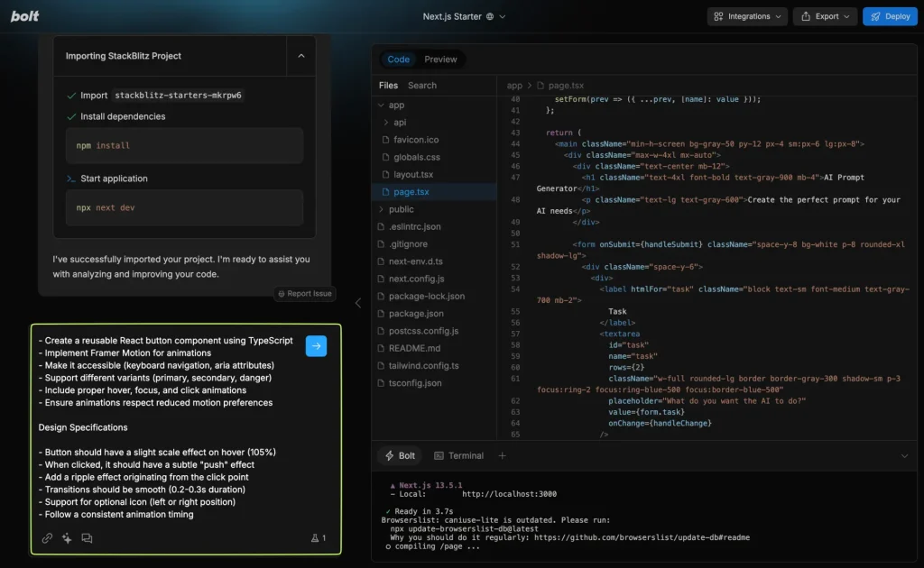This screenshot has width=924, height=568.
Task: Click the link attachment icon below the prompt
Action: 47,538
